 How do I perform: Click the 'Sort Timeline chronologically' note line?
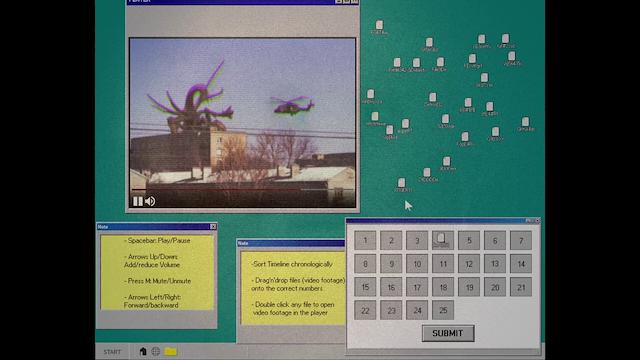pyautogui.click(x=292, y=264)
